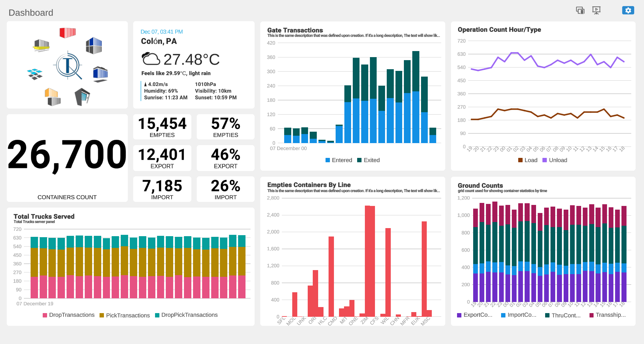Click the CMD bar in Empties chart
The height and width of the screenshot is (344, 644).
click(331, 276)
